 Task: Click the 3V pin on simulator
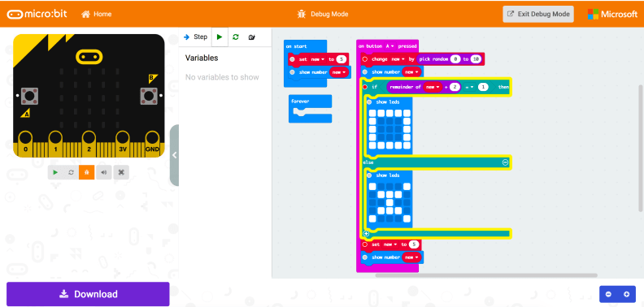[123, 144]
